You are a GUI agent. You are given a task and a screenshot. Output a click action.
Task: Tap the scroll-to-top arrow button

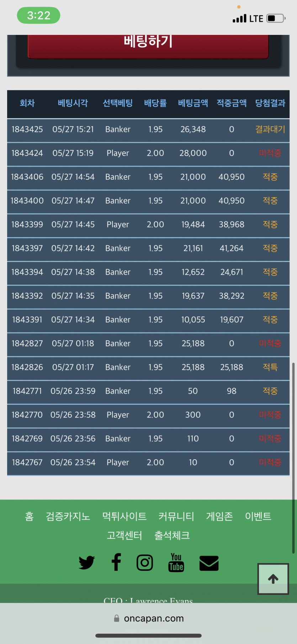[273, 579]
